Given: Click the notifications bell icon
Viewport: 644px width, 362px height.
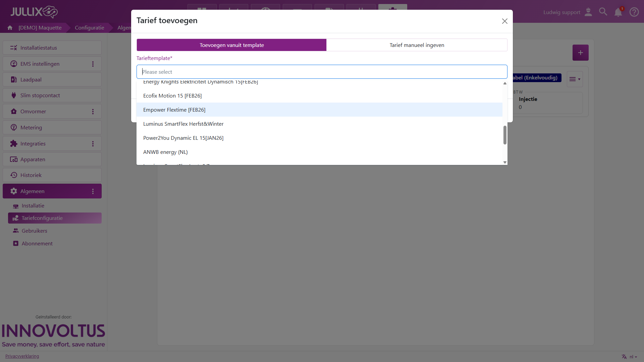Looking at the screenshot, I should point(618,12).
